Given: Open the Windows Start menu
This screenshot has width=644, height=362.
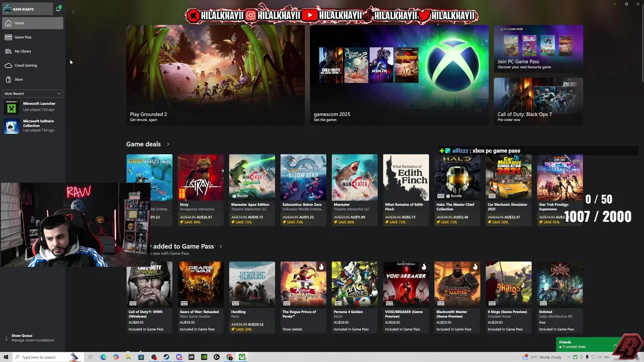Looking at the screenshot, I should point(6,357).
